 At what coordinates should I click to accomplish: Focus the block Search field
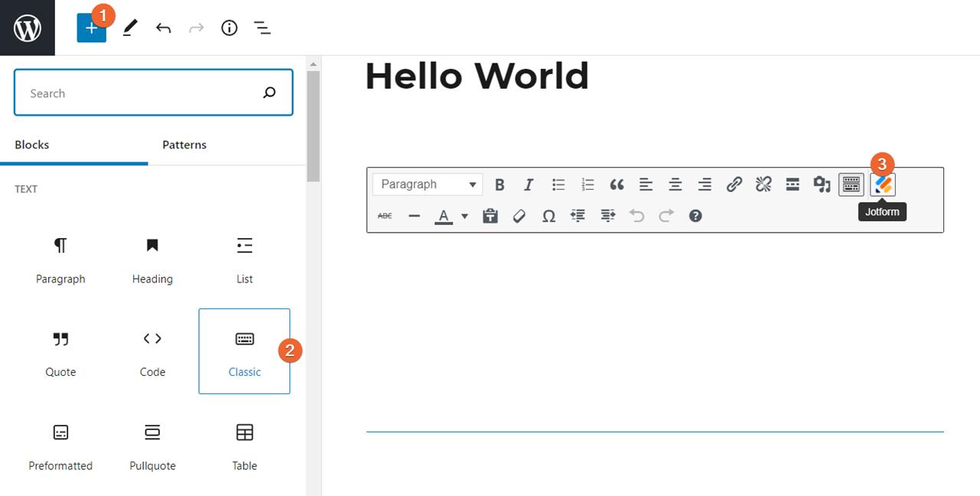[153, 93]
